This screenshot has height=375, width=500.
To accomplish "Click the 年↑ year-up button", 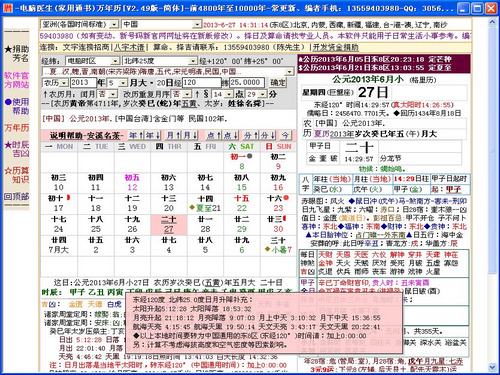I will (136, 135).
